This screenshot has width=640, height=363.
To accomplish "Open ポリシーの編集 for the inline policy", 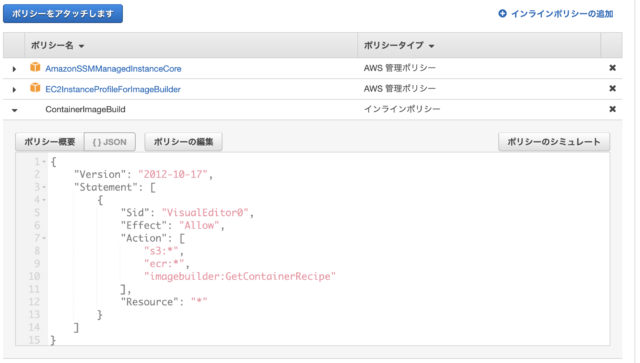I will coord(183,142).
